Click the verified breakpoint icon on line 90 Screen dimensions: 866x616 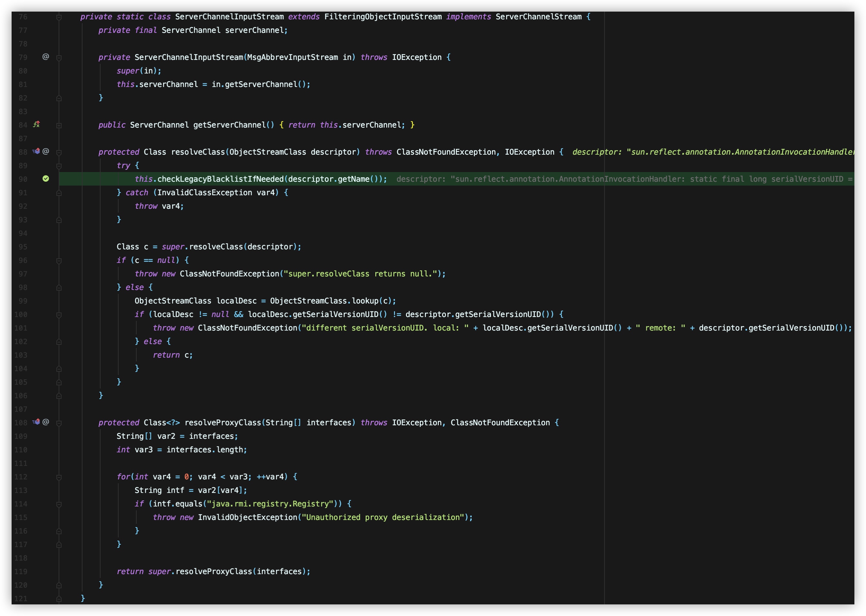tap(45, 179)
